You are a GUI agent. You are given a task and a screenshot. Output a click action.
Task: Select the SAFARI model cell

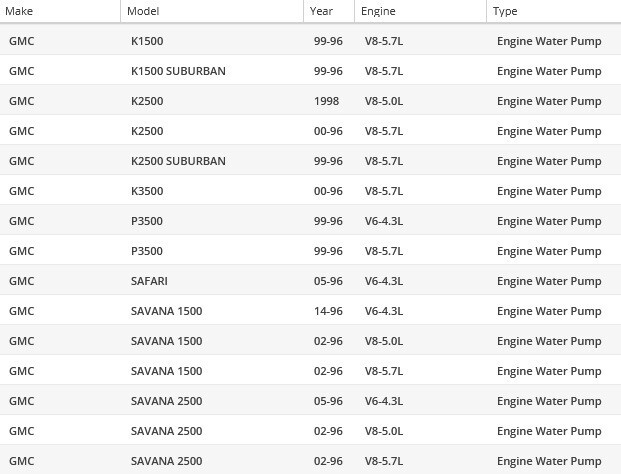(x=149, y=281)
